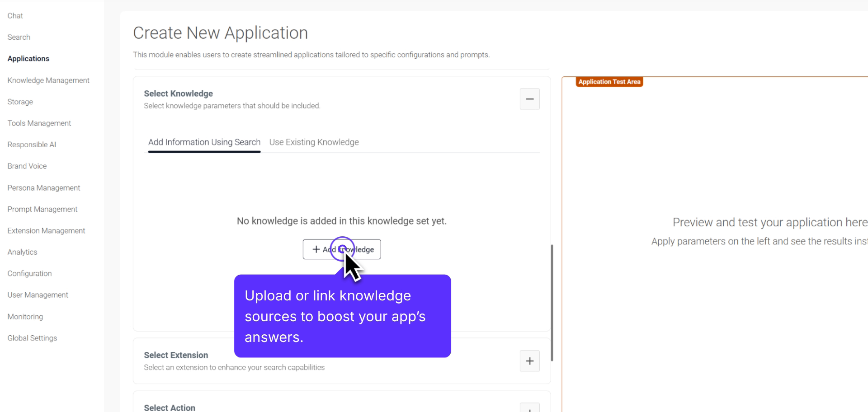The width and height of the screenshot is (868, 412).
Task: Open the Brand Voice section
Action: (27, 166)
